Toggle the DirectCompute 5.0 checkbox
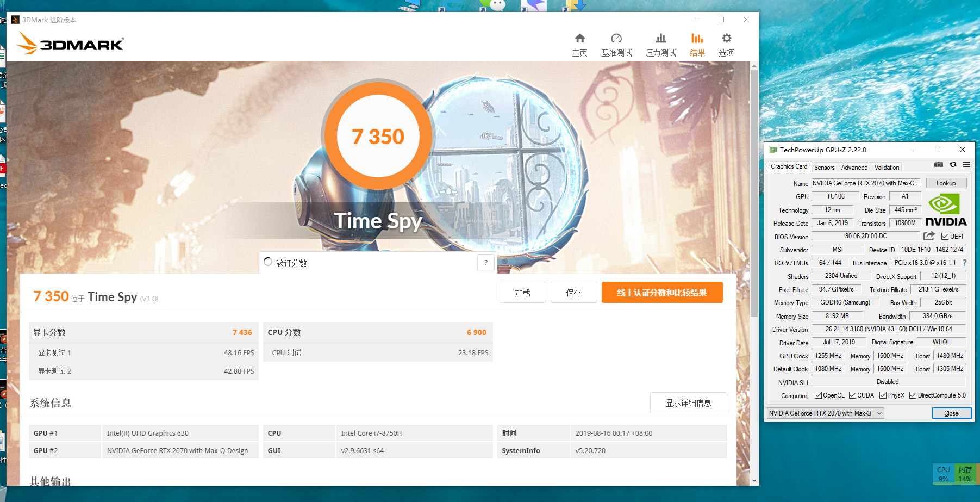The height and width of the screenshot is (502, 980). pos(913,395)
